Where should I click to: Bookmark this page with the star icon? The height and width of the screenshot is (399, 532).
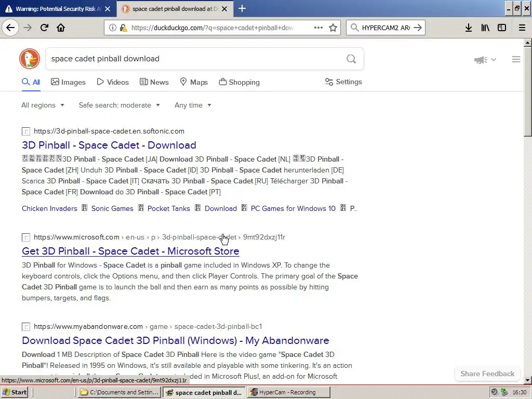click(333, 28)
